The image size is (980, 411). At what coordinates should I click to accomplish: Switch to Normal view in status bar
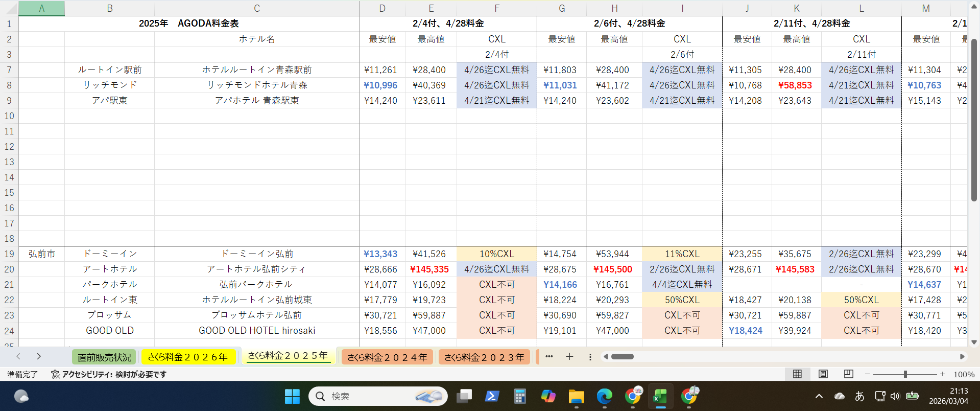[797, 374]
